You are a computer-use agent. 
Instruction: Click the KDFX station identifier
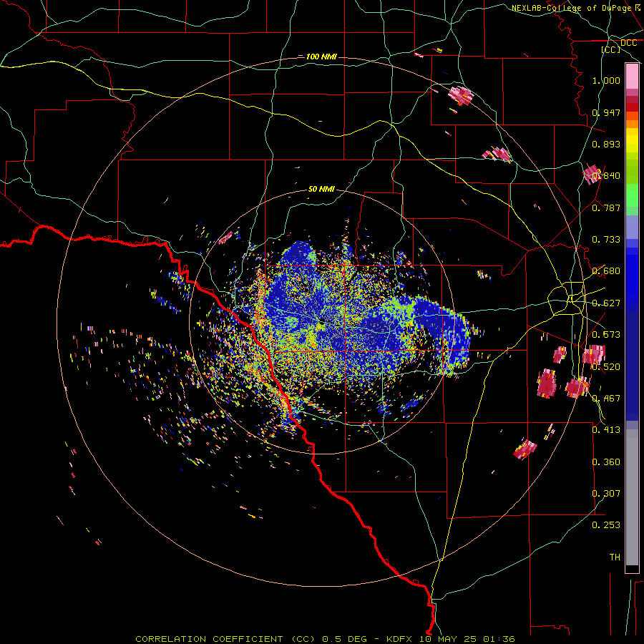[401, 639]
